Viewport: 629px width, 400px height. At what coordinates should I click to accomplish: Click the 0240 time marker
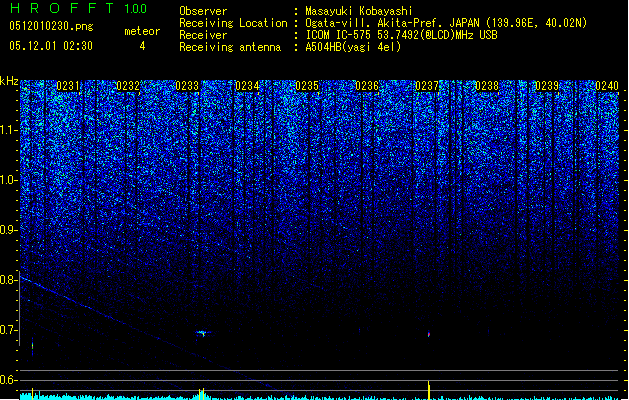[x=607, y=86]
